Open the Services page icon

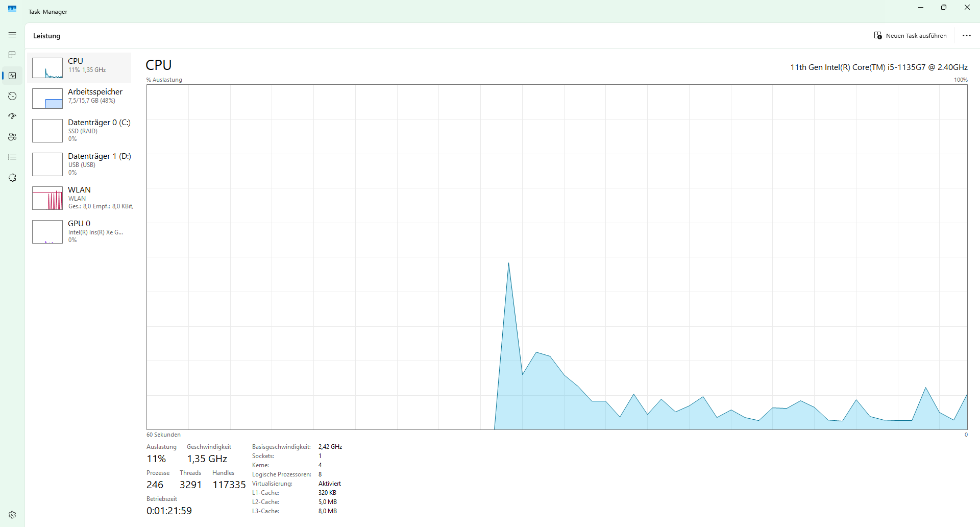pyautogui.click(x=12, y=178)
